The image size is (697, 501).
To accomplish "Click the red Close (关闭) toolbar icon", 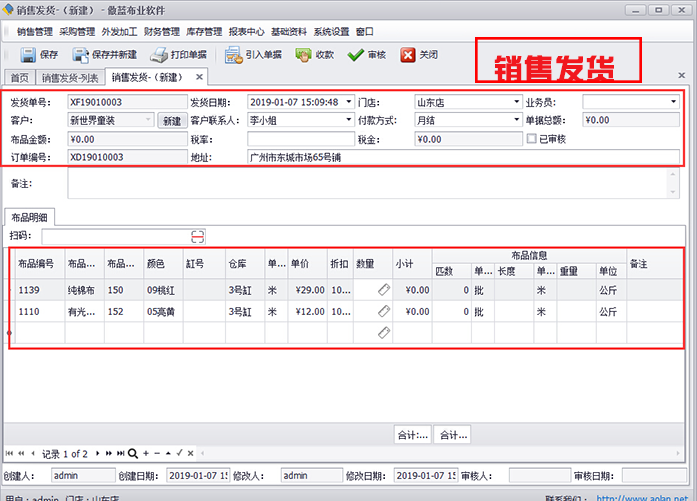I will tap(407, 55).
